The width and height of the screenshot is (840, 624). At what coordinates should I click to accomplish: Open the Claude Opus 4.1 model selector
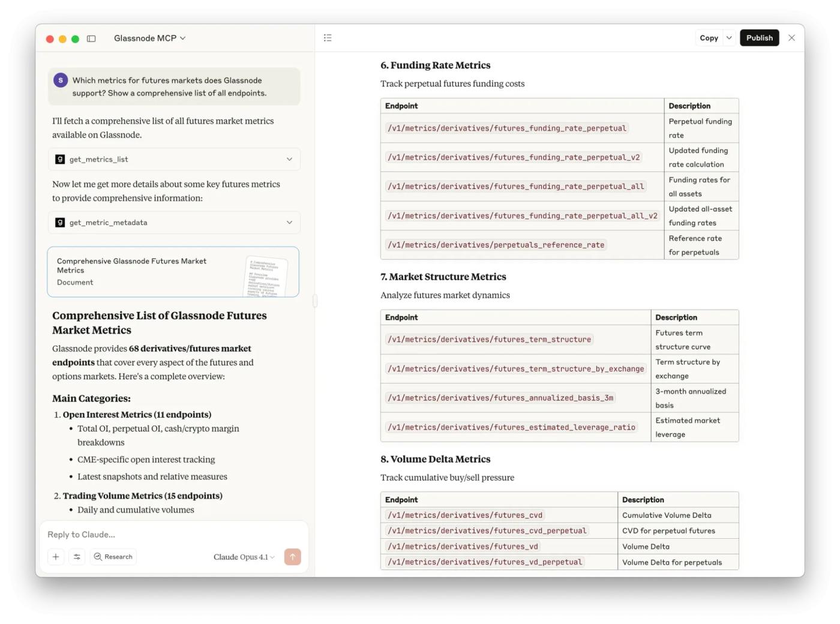(244, 557)
